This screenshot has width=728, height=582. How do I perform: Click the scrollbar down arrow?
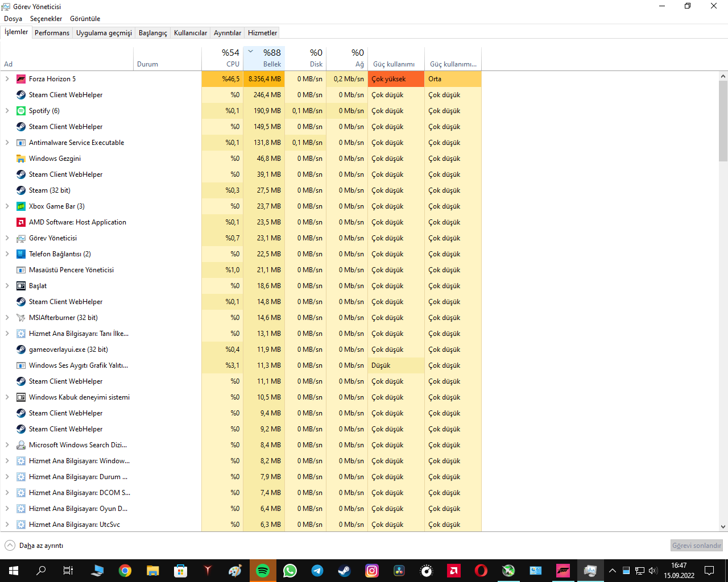[x=723, y=527]
